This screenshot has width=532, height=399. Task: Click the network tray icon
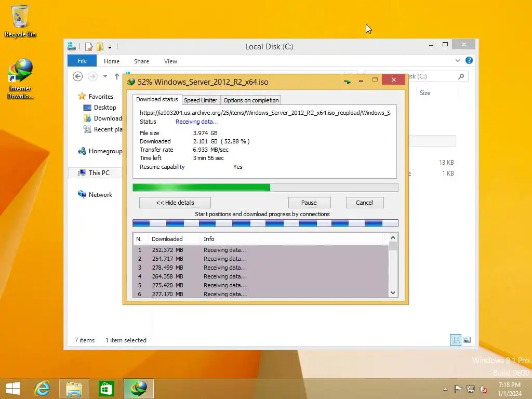pyautogui.click(x=471, y=389)
